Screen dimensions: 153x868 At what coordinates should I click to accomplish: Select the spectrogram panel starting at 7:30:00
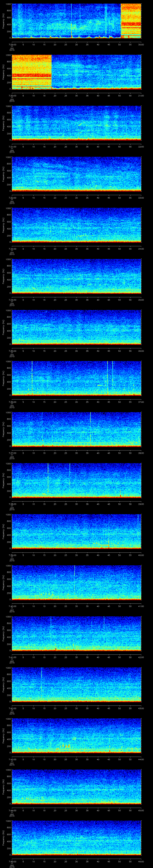click(x=76, y=72)
